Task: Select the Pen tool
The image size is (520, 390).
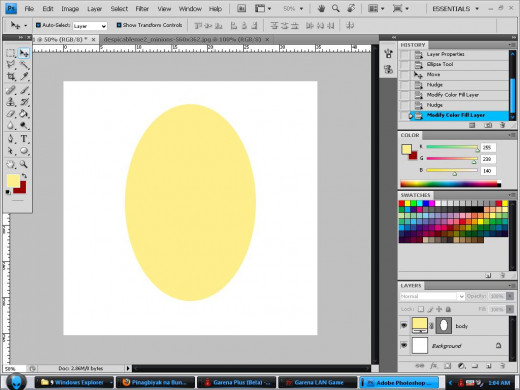Action: point(11,139)
